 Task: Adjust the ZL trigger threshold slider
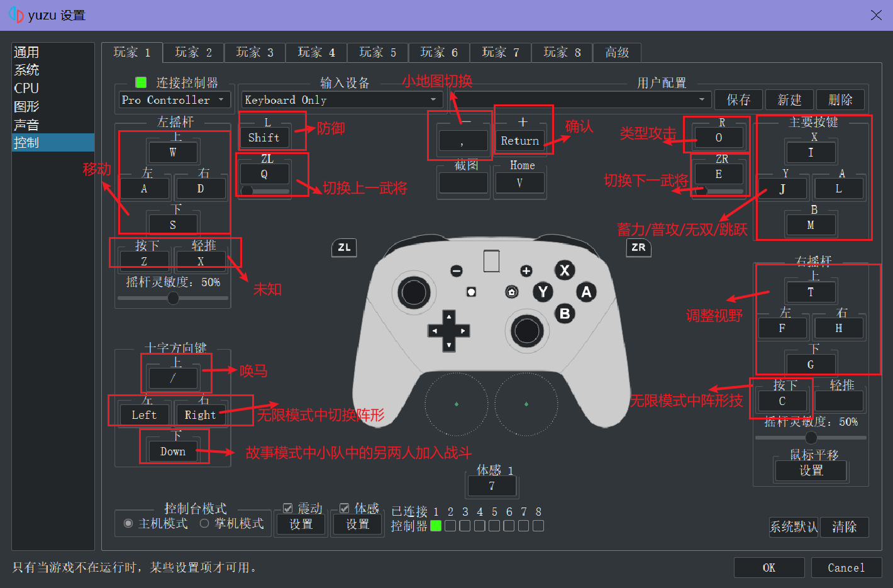pyautogui.click(x=264, y=191)
